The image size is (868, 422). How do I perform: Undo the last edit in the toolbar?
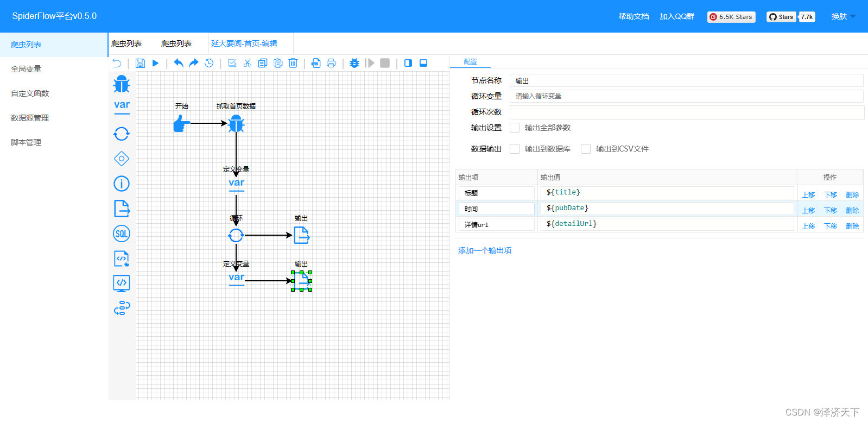(x=179, y=63)
